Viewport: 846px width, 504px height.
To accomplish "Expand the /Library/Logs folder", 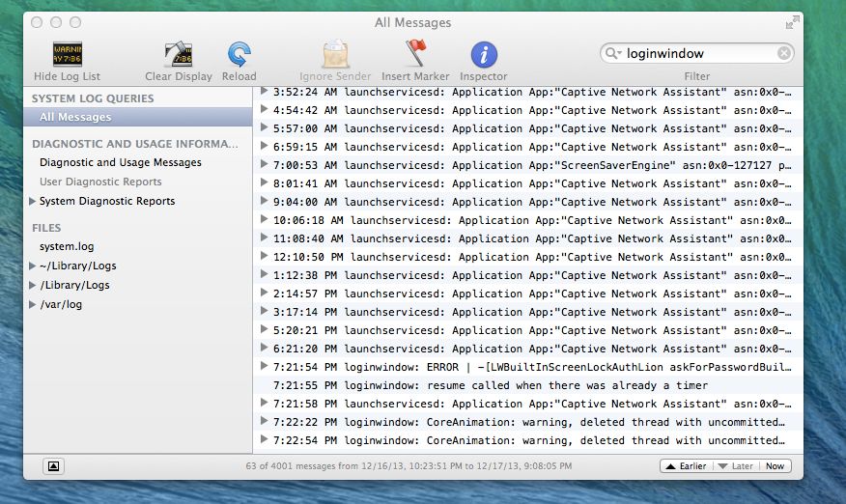I will click(33, 286).
